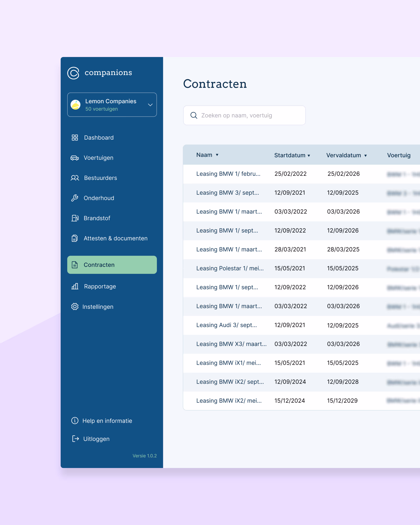The width and height of the screenshot is (420, 525).
Task: Open the Contracten menu item
Action: click(x=112, y=265)
